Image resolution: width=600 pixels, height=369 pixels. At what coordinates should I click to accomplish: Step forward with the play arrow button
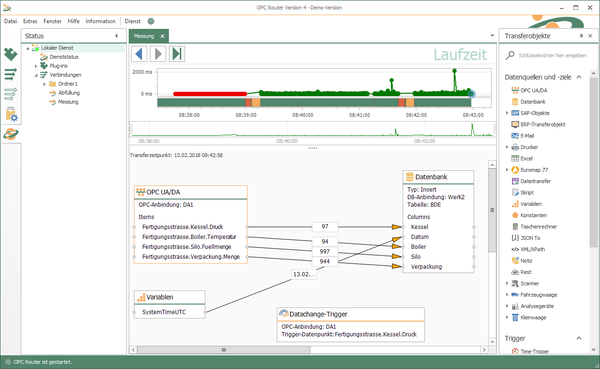click(x=158, y=54)
